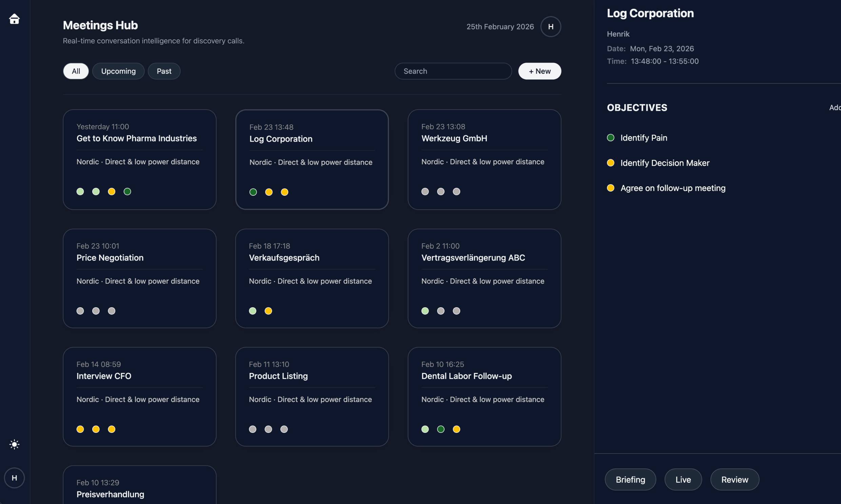
Task: Toggle light mode with the sun icon
Action: [14, 444]
